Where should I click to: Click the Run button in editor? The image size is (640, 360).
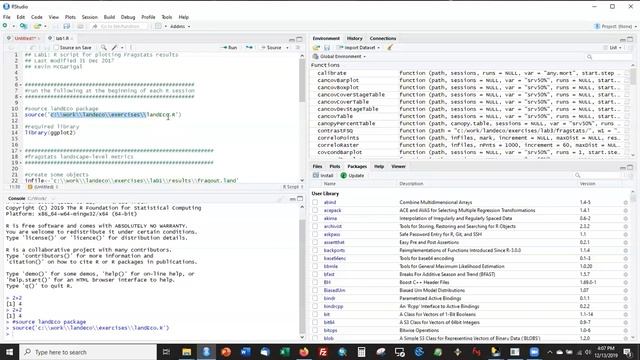[x=229, y=47]
